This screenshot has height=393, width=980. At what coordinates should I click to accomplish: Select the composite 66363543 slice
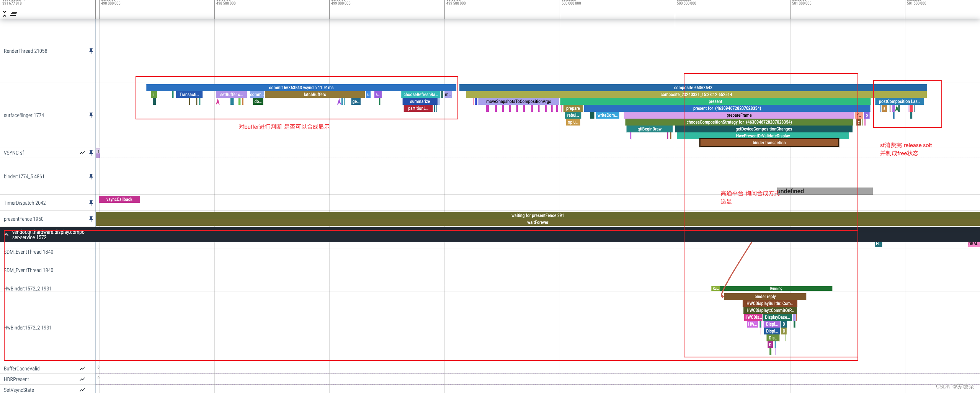point(693,88)
